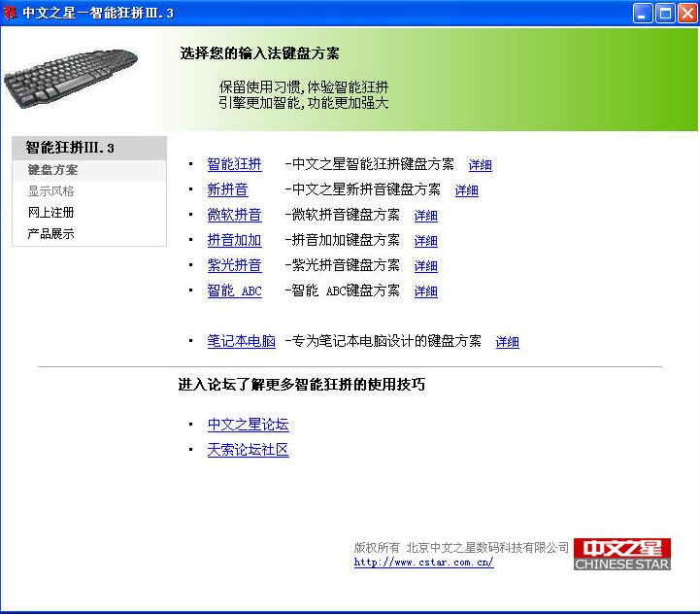Image resolution: width=700 pixels, height=615 pixels.
Task: Click the description -中文之星智能狂拼键盘方案
Action: [x=370, y=164]
